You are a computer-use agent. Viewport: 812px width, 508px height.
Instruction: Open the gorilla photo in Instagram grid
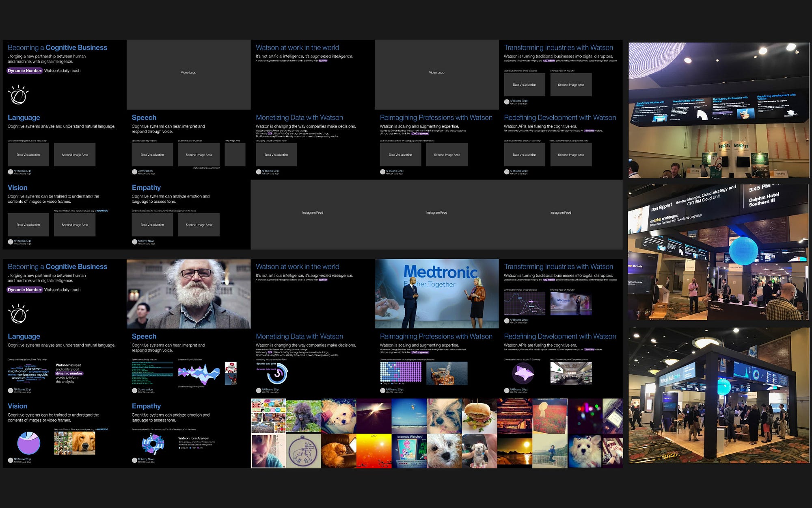tap(304, 416)
